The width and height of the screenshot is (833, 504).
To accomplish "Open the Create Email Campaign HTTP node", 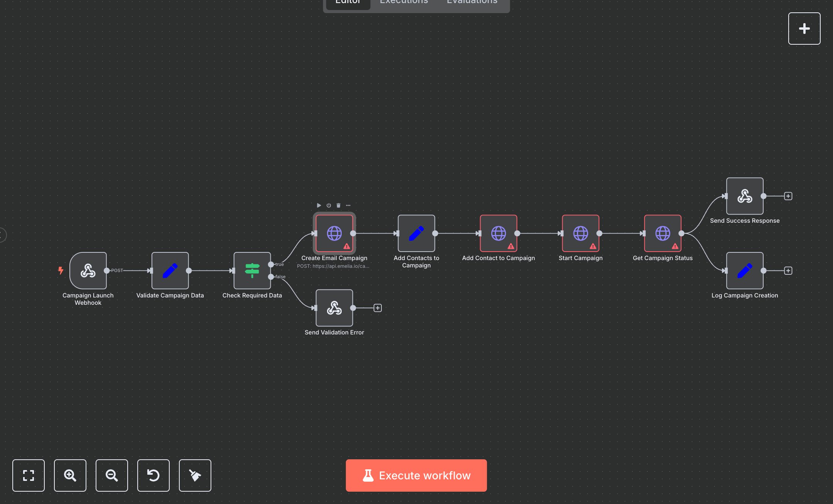I will click(334, 233).
